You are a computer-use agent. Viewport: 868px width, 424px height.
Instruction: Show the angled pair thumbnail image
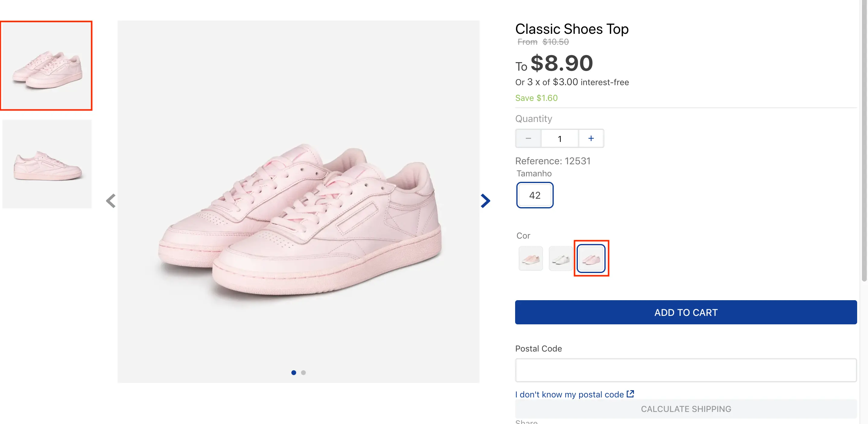click(46, 66)
